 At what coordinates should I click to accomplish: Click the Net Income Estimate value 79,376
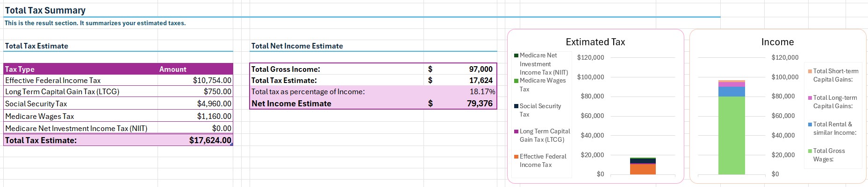480,104
